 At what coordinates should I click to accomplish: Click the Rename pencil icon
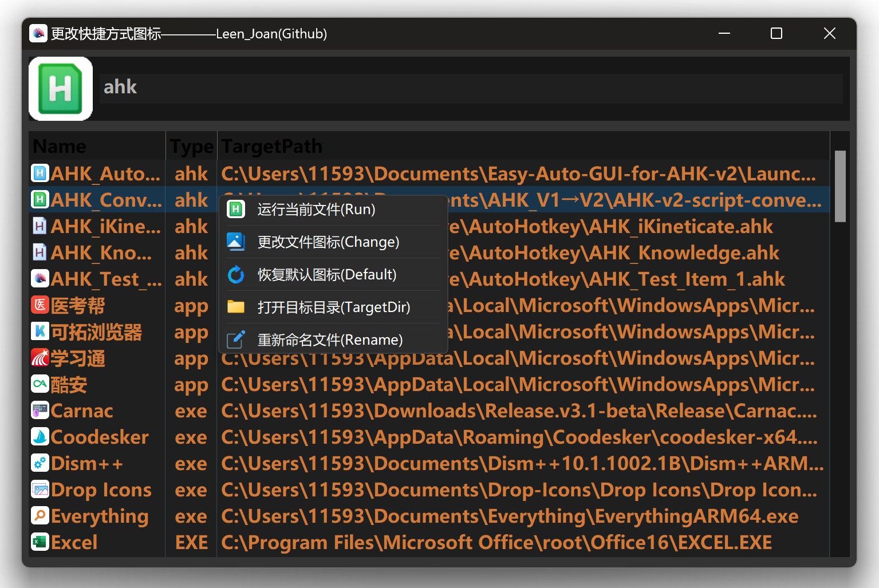coord(236,340)
